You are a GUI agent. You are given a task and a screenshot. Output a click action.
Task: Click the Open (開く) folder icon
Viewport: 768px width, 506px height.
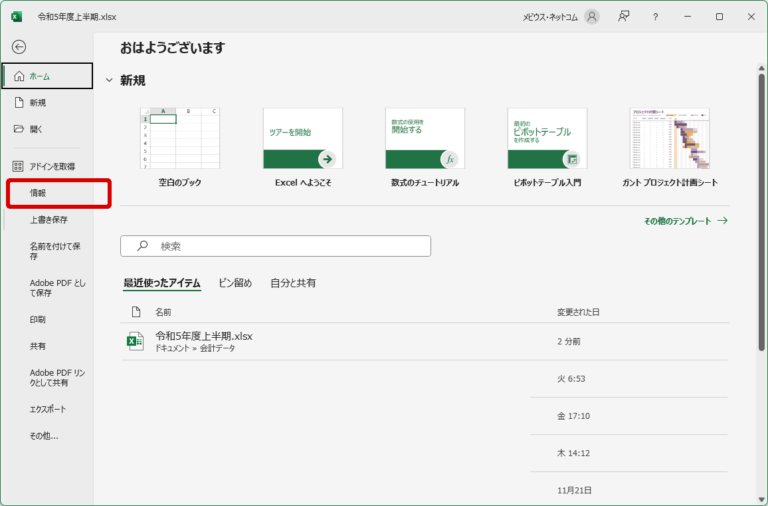point(18,129)
